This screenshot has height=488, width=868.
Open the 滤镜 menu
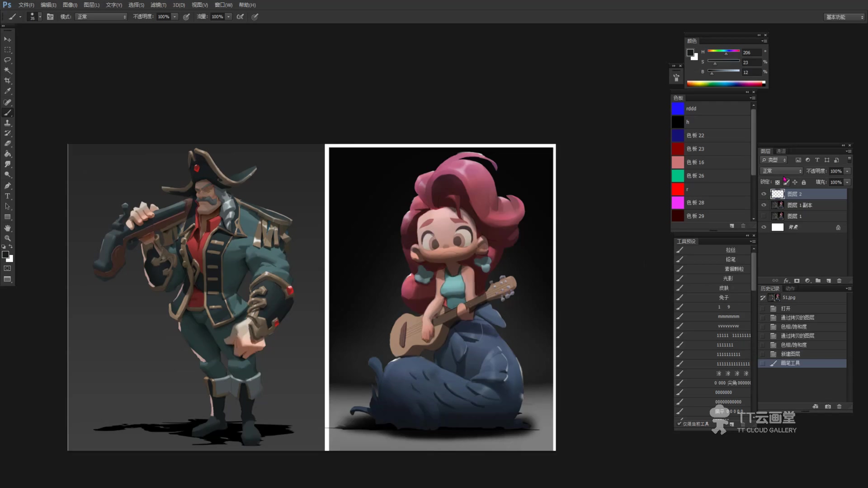coord(158,5)
